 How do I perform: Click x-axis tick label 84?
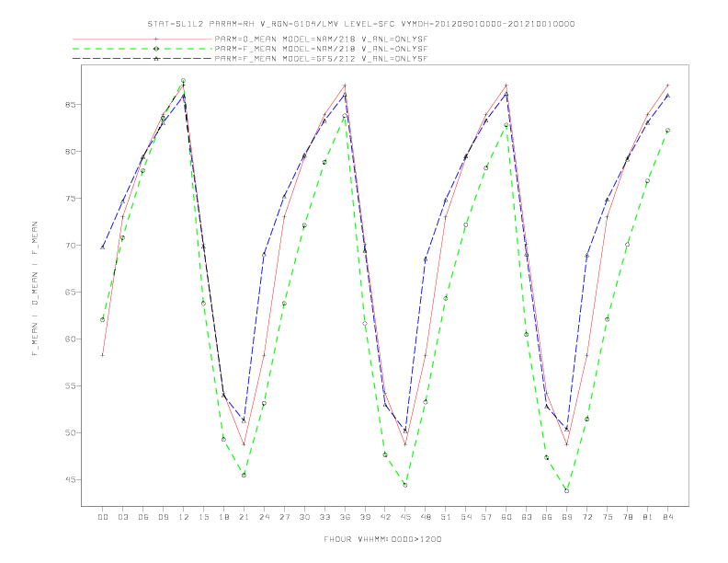(x=667, y=517)
